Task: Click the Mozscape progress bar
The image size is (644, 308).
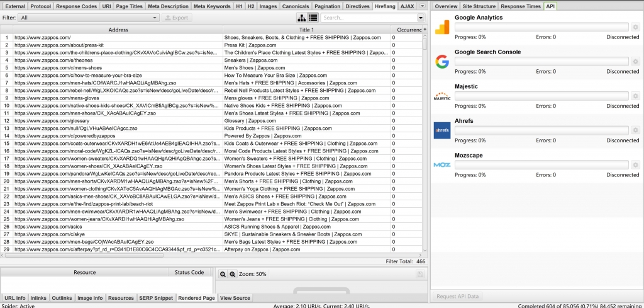Action: pos(541,165)
